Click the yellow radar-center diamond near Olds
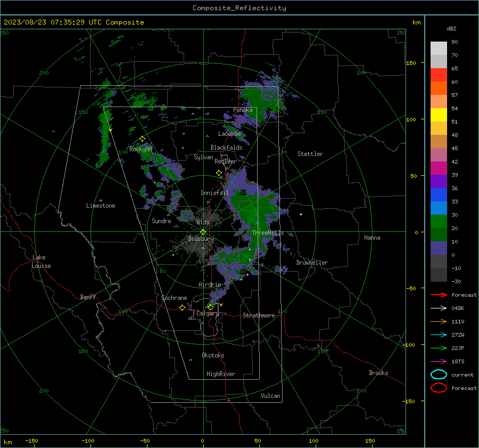Viewport: 479px width, 448px height. tap(203, 232)
